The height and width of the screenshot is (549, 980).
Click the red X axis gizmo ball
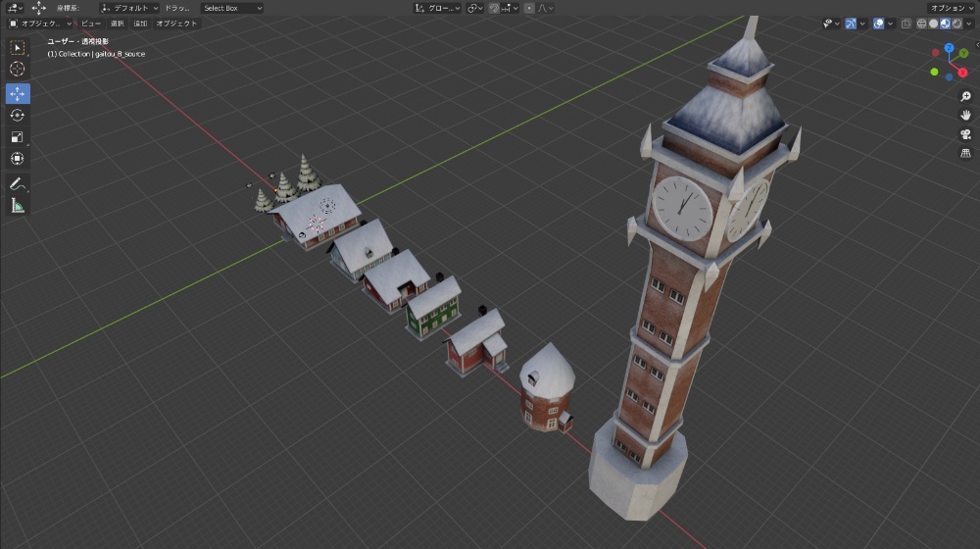(962, 73)
